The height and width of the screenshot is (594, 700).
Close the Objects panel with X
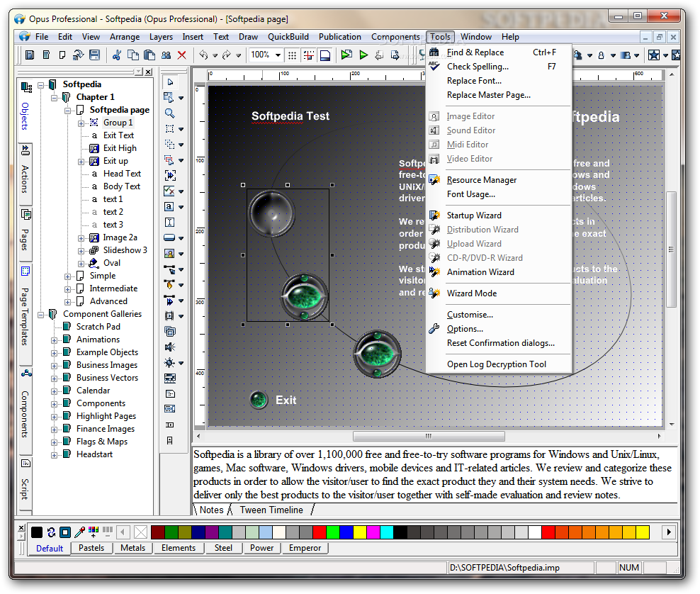[x=149, y=72]
